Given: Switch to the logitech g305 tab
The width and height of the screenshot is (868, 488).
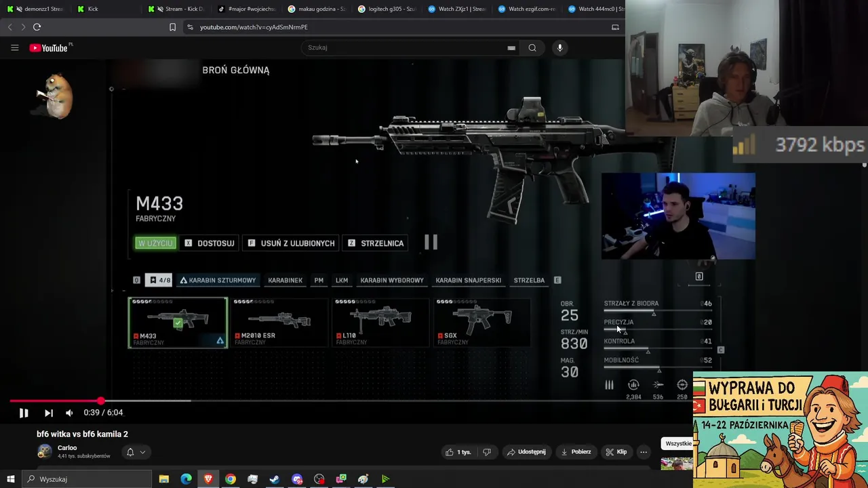Looking at the screenshot, I should (x=389, y=9).
